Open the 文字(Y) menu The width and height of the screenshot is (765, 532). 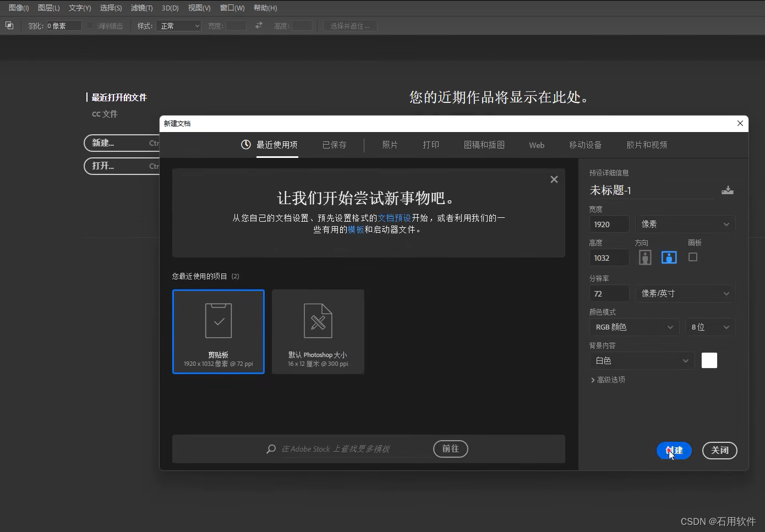(x=80, y=8)
